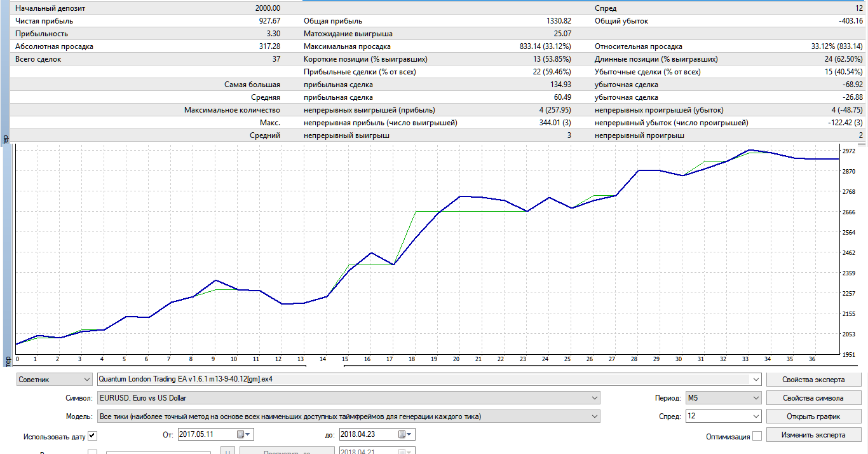Select непрерывная прибыль value 344.01 (3)

click(x=553, y=123)
